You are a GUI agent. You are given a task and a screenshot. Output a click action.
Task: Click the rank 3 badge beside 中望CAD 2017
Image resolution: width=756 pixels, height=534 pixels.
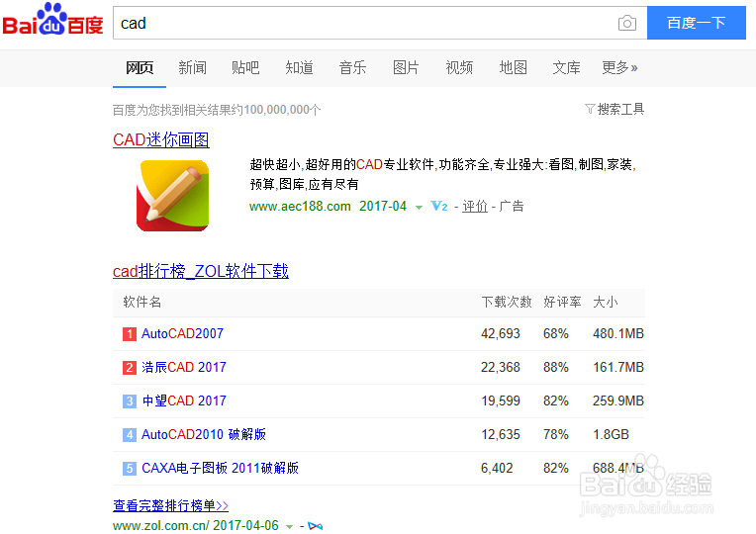(130, 400)
